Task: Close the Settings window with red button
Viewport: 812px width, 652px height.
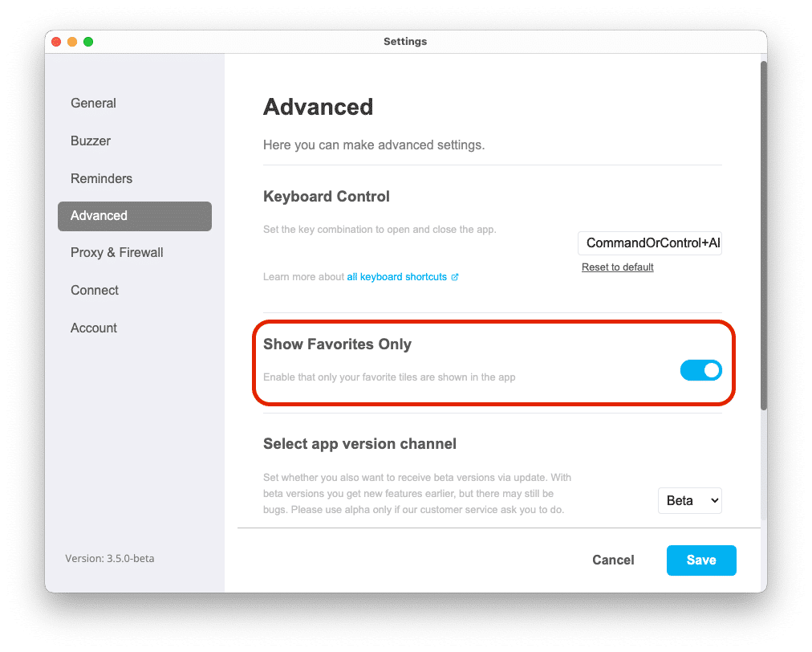Action: (56, 42)
